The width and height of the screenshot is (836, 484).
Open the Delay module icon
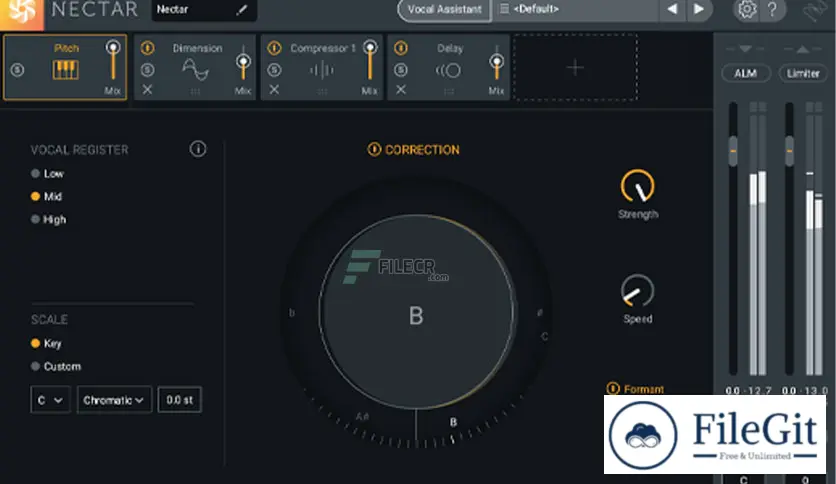coord(448,70)
